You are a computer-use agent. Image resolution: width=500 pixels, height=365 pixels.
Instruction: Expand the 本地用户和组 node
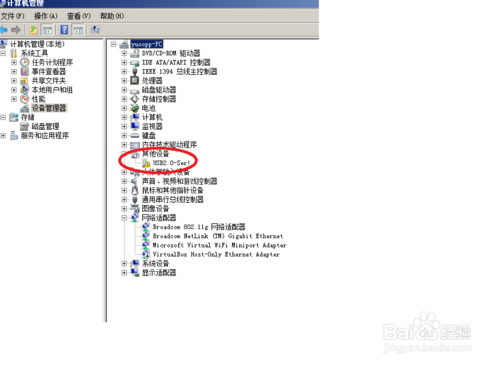pyautogui.click(x=14, y=90)
